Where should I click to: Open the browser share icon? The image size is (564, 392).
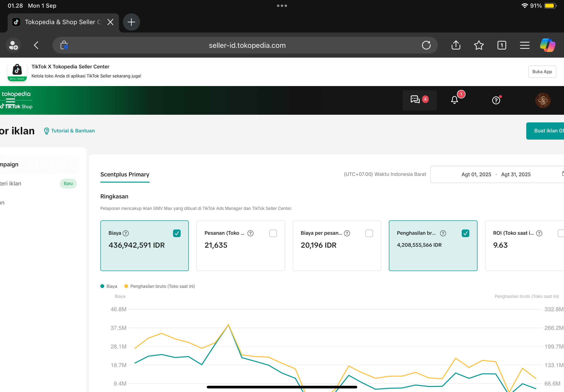(456, 45)
